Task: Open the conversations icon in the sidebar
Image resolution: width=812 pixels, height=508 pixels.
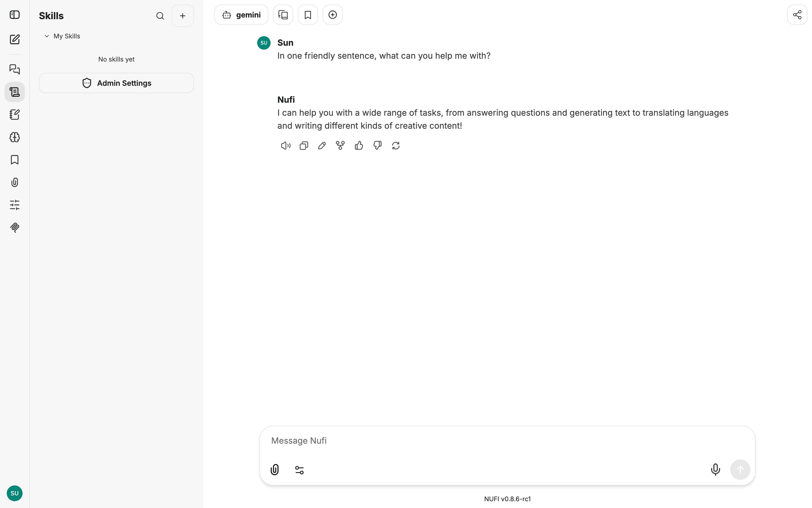Action: [x=14, y=69]
